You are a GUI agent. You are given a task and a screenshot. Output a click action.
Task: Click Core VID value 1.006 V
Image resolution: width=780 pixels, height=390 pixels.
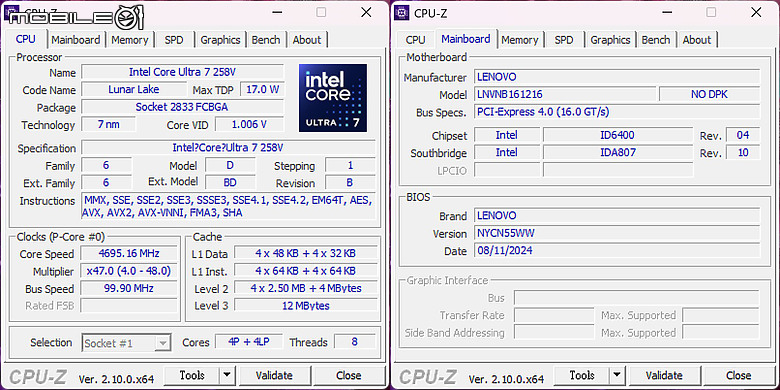point(249,124)
